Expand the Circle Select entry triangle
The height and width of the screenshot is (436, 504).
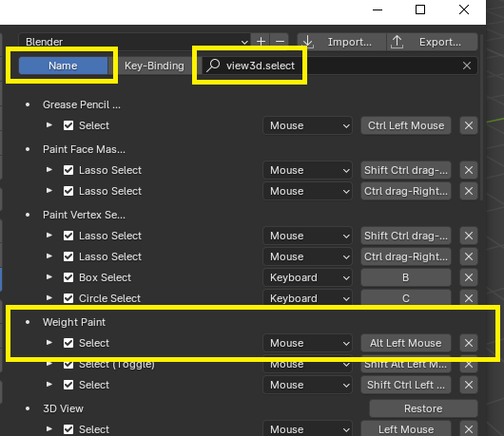click(x=49, y=297)
